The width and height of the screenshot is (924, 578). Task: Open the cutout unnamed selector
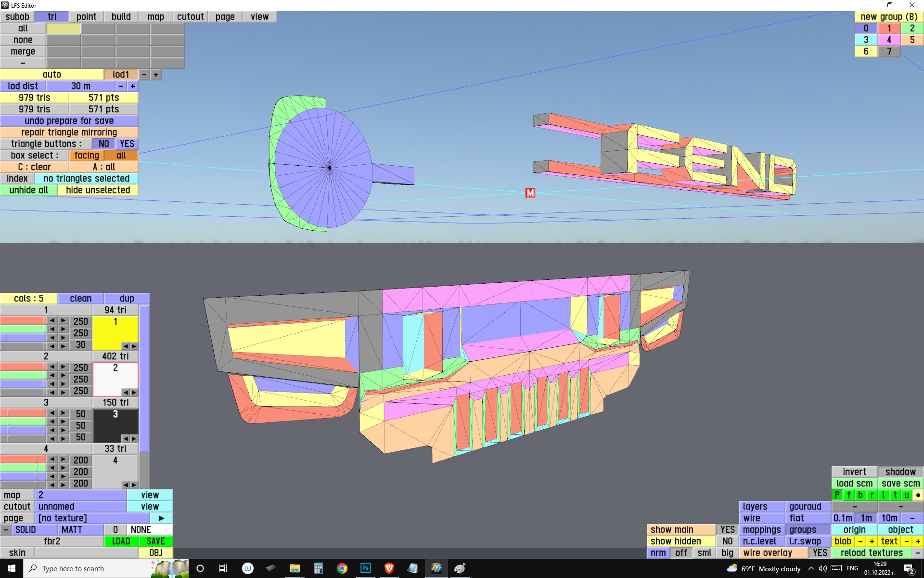(80, 507)
